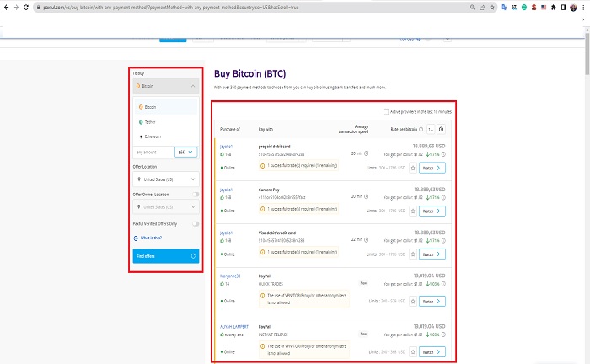This screenshot has height=364, width=590.
Task: Click the Buy Bitcoin (BTC) heading
Action: click(249, 73)
